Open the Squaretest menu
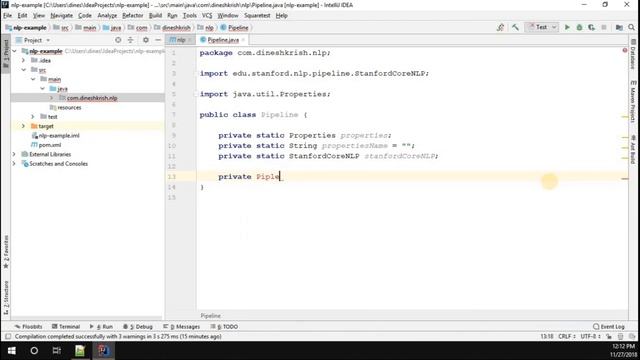The width and height of the screenshot is (640, 360). click(x=257, y=16)
